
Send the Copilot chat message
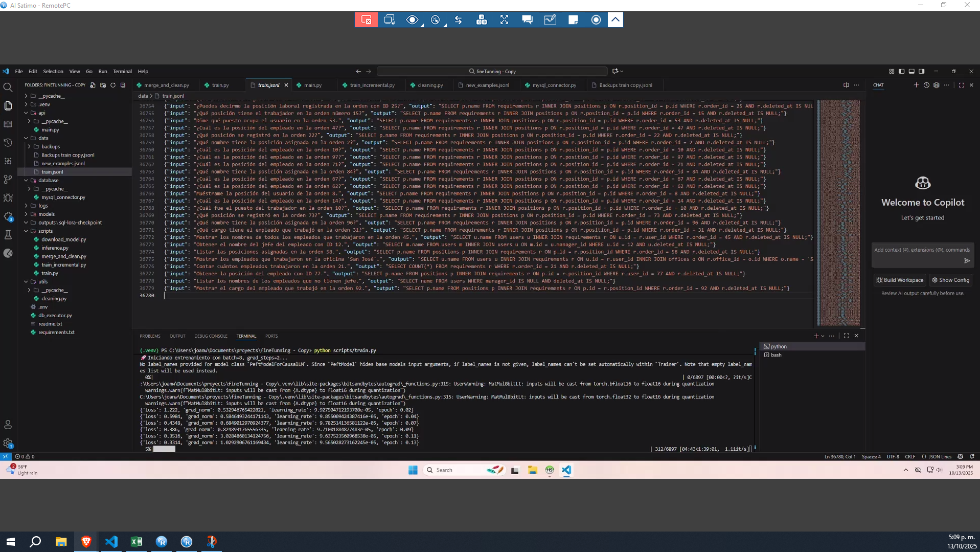tap(967, 261)
